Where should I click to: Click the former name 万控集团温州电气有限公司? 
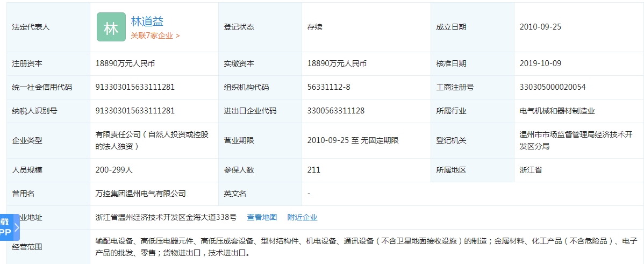pos(140,194)
